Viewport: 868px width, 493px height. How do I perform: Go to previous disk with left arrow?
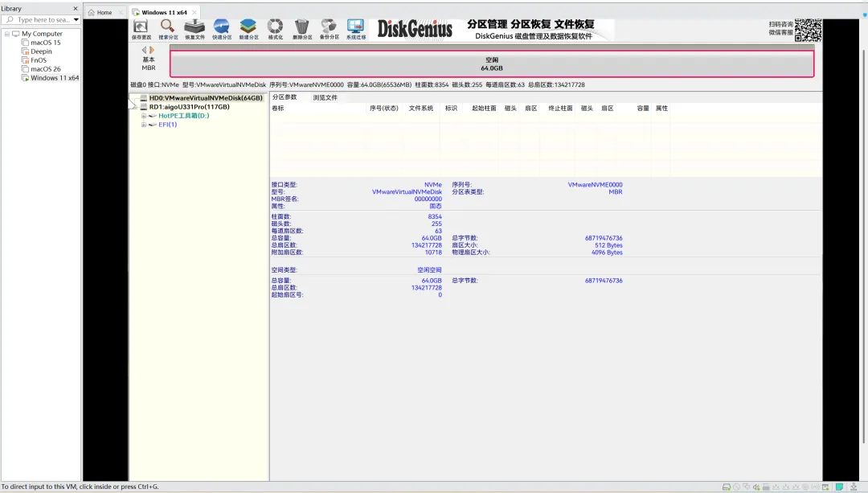pyautogui.click(x=145, y=50)
